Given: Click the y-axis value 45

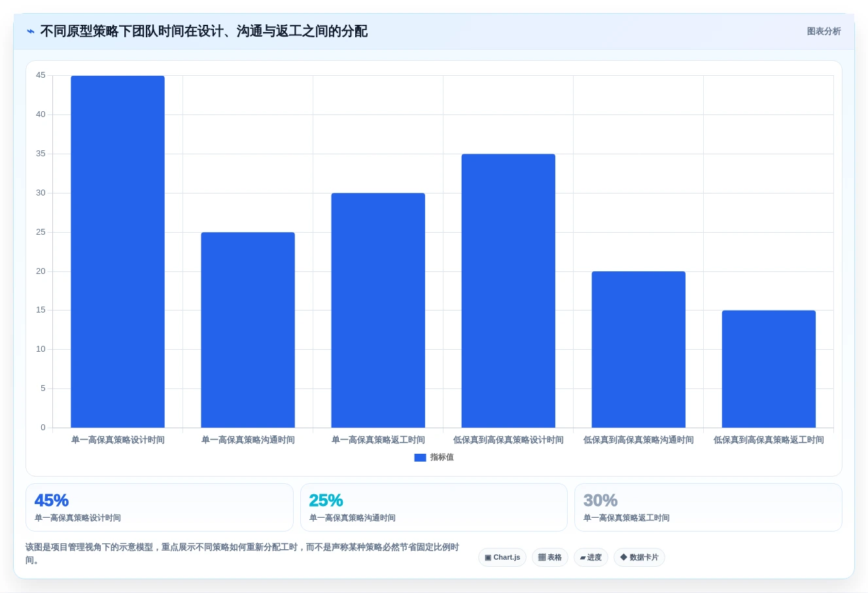Looking at the screenshot, I should tap(41, 75).
